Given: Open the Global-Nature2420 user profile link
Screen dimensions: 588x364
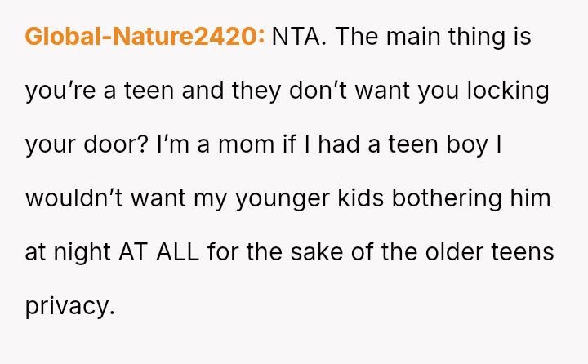Looking at the screenshot, I should [x=145, y=37].
